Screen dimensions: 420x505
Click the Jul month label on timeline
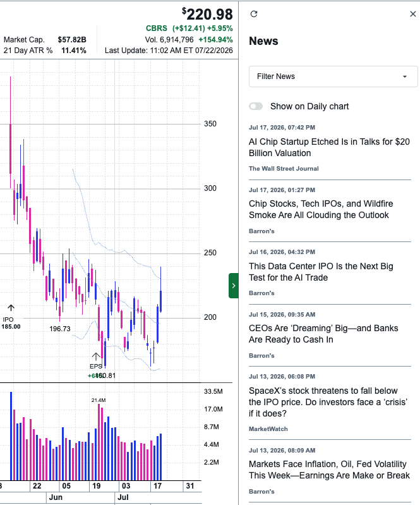tap(123, 497)
